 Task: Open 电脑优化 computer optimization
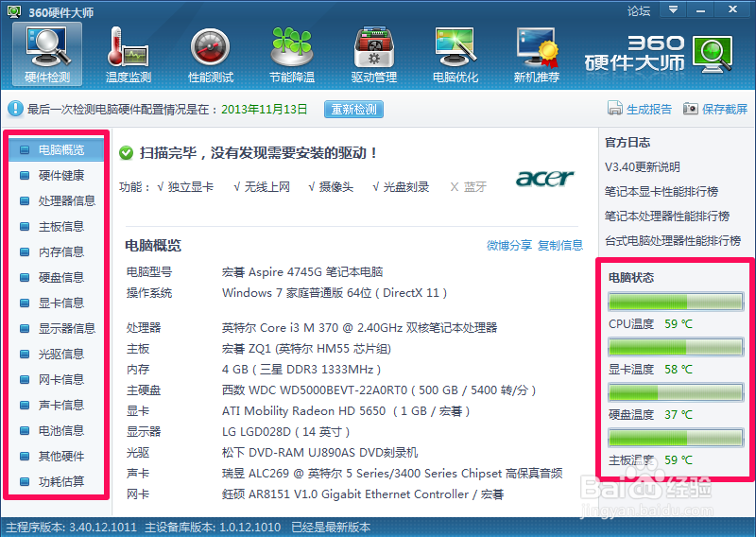pyautogui.click(x=455, y=54)
